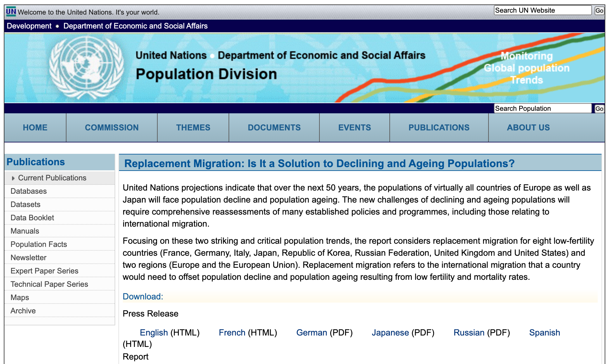This screenshot has height=364, width=611.
Task: Open the COMMISSION navigation tab
Action: [111, 128]
